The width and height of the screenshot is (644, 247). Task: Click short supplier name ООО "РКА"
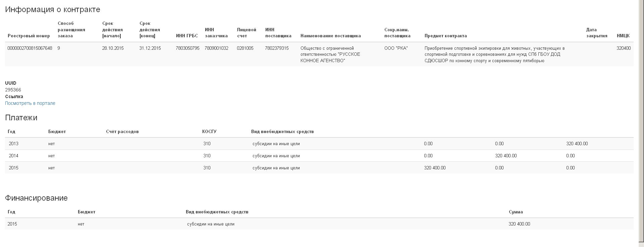(x=396, y=48)
